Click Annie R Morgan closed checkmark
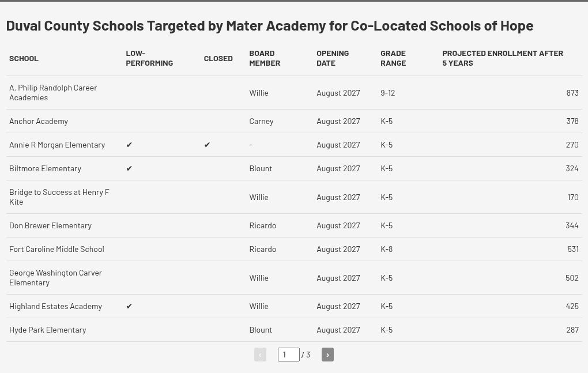Viewport: 588px width, 373px height. 207,145
